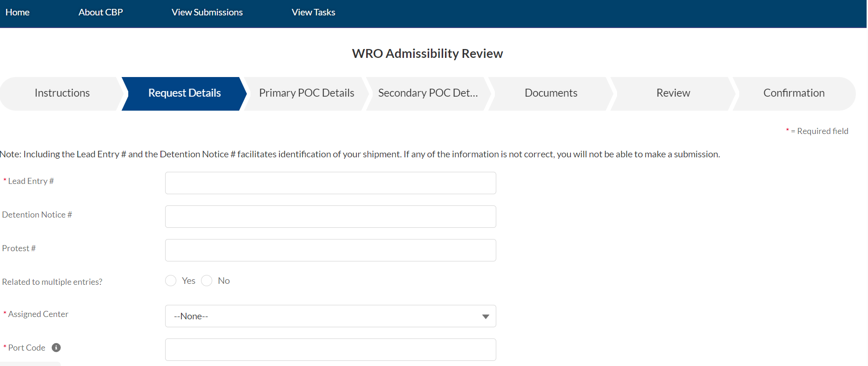This screenshot has width=868, height=366.
Task: Focus the Port Code text field
Action: (330, 350)
